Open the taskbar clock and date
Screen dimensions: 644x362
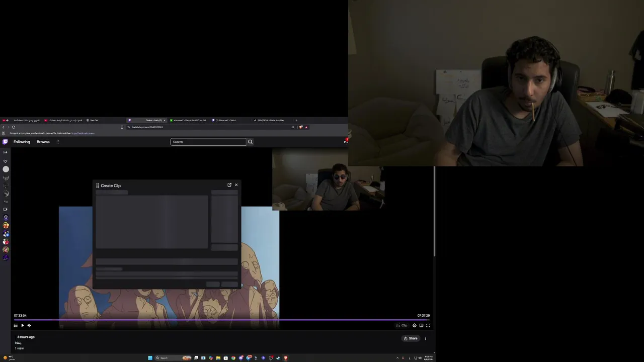[428, 358]
